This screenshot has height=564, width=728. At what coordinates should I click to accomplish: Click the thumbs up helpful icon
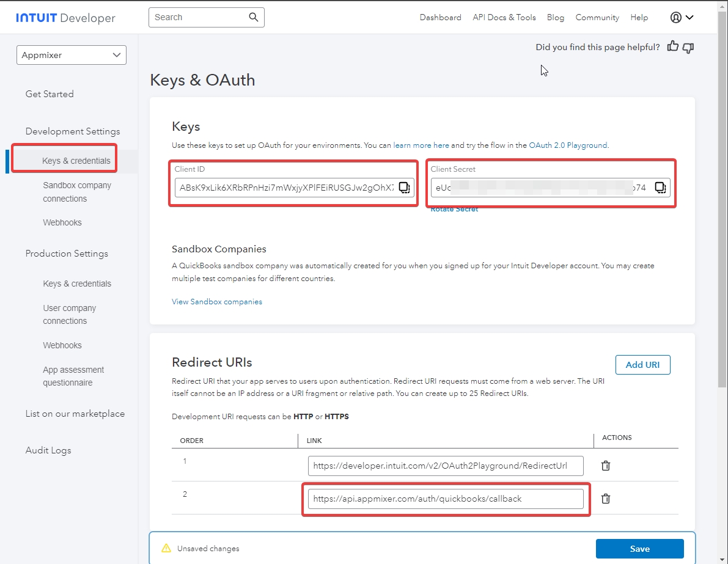[673, 46]
